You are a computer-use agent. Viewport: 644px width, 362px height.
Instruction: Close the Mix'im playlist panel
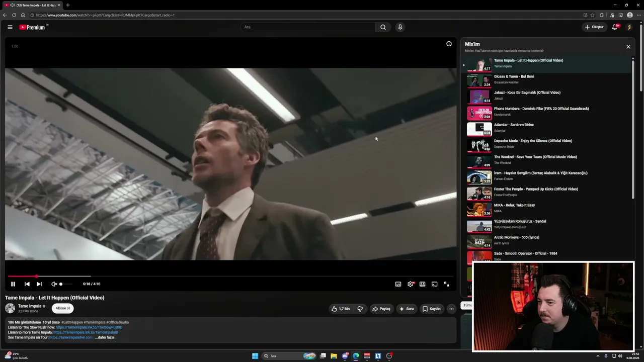pyautogui.click(x=628, y=47)
